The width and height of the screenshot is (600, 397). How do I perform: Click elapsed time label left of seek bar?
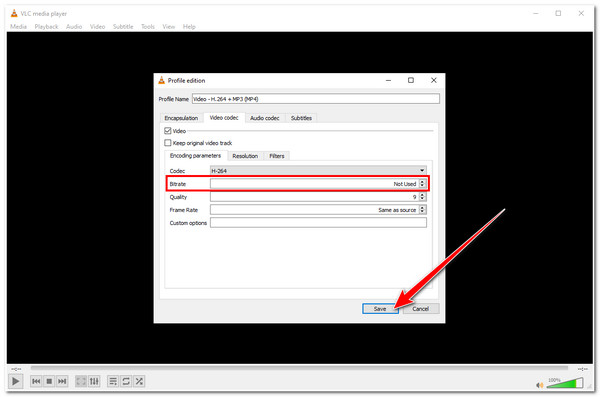pyautogui.click(x=16, y=369)
